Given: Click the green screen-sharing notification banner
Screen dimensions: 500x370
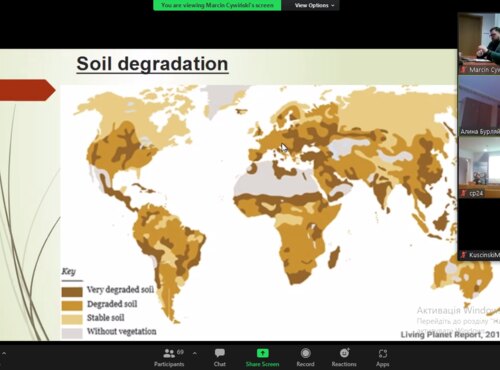Looking at the screenshot, I should 217,5.
